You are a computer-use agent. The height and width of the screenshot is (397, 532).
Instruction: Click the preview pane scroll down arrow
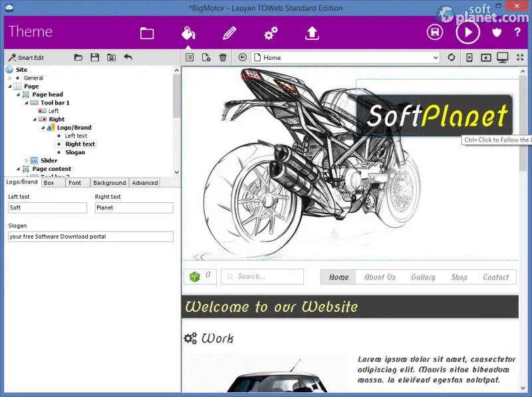(x=523, y=388)
